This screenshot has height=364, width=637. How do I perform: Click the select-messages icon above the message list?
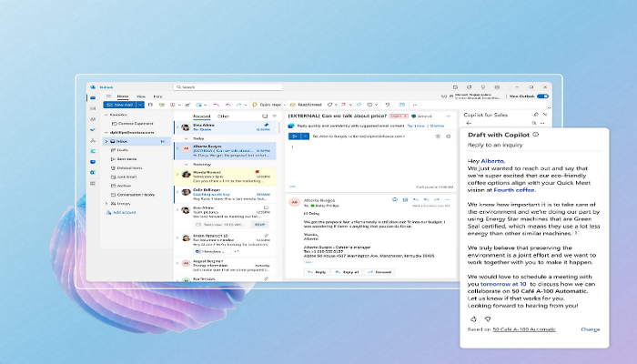[265, 116]
